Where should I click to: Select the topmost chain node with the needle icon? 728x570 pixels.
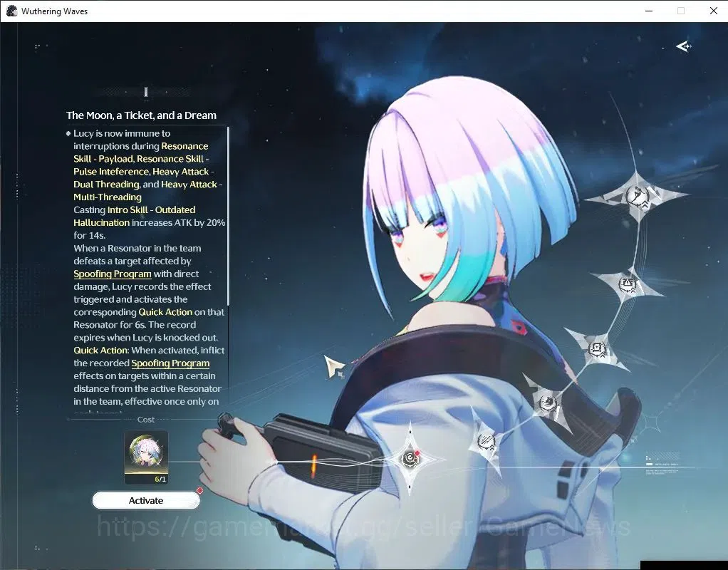(637, 197)
